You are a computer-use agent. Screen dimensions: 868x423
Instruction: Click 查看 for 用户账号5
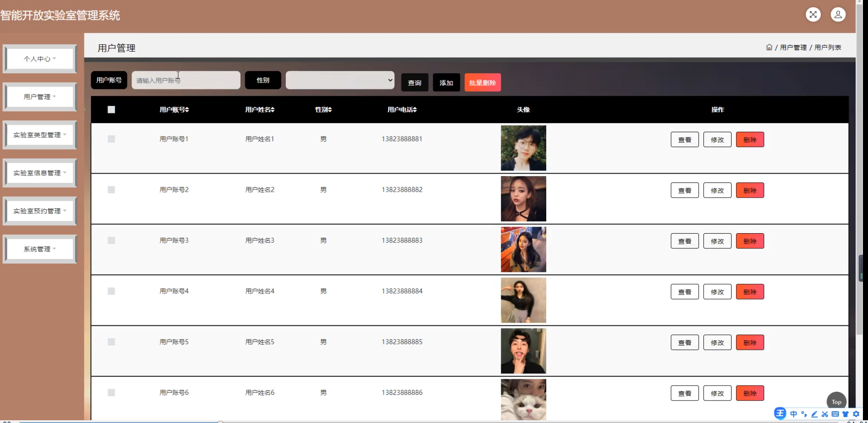pyautogui.click(x=685, y=342)
